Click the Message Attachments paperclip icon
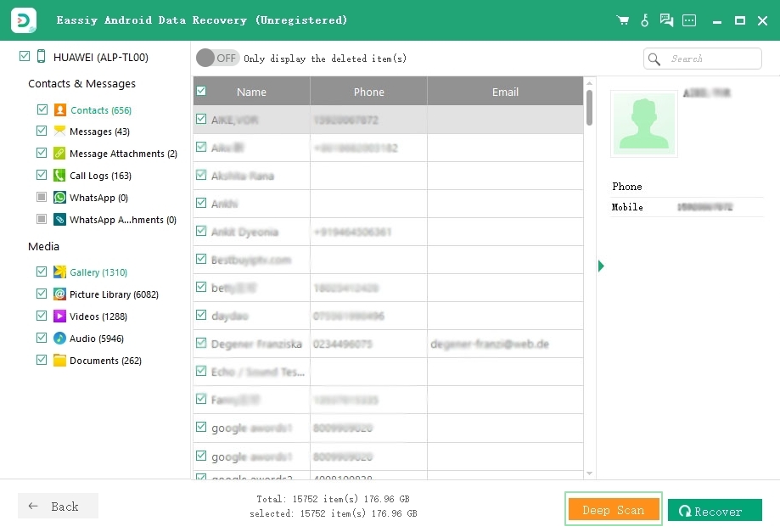780x532 pixels. [x=59, y=153]
